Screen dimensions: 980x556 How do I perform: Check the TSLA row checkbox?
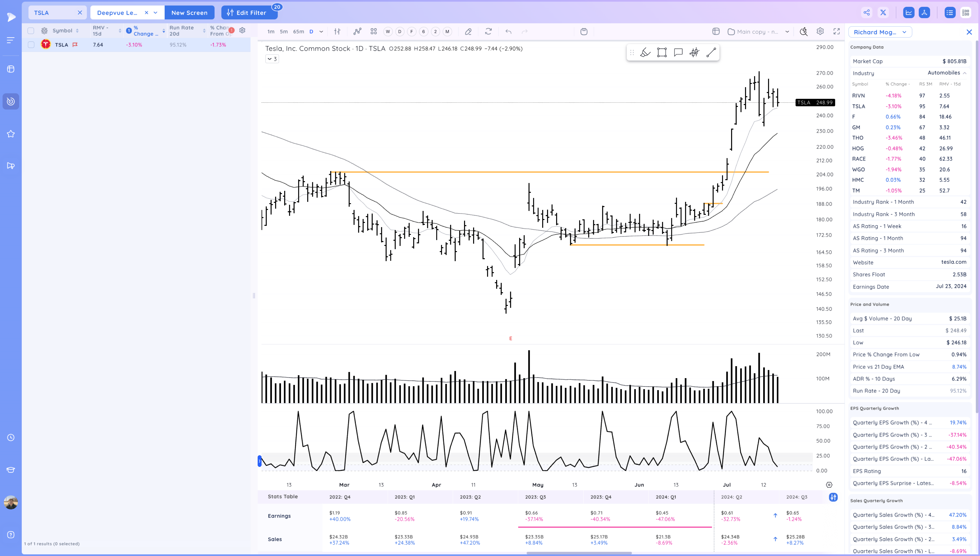31,45
